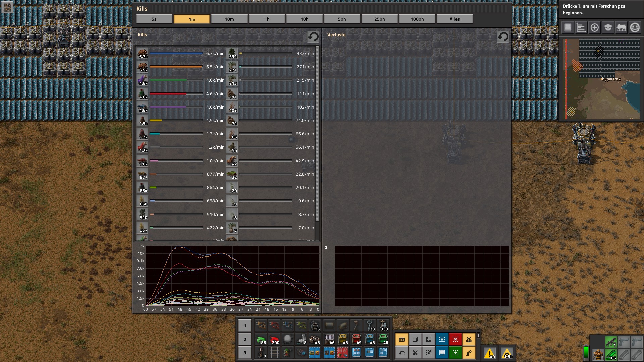This screenshot has width=644, height=362.
Task: Toggle the 6.5k kill entry icon
Action: coord(143,67)
